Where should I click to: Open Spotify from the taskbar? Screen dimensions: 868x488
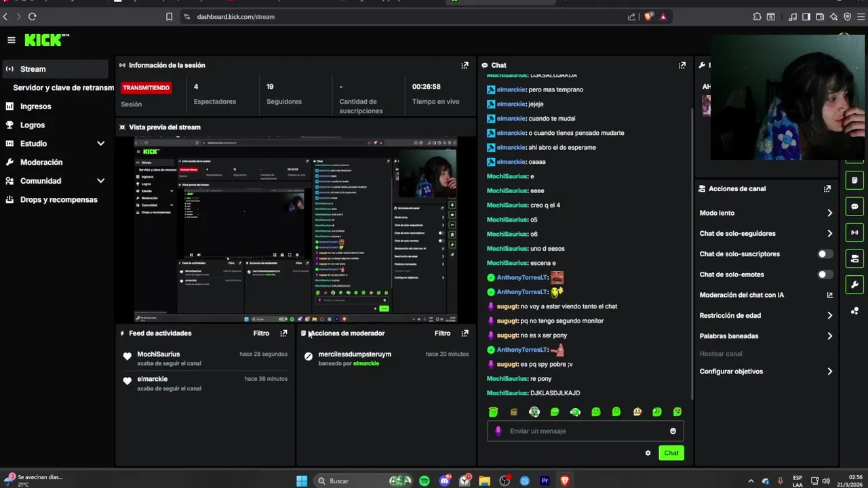[424, 481]
